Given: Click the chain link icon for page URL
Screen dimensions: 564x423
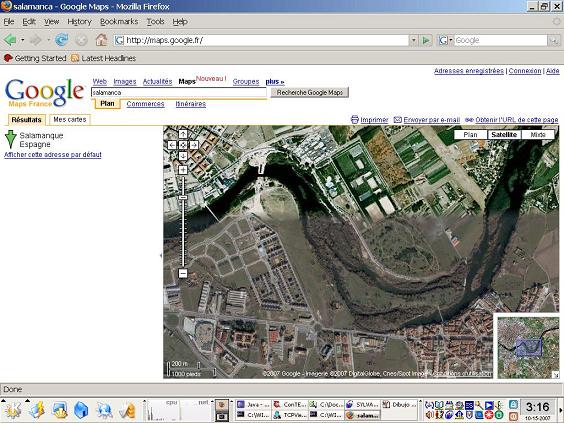Looking at the screenshot, I should pyautogui.click(x=469, y=120).
